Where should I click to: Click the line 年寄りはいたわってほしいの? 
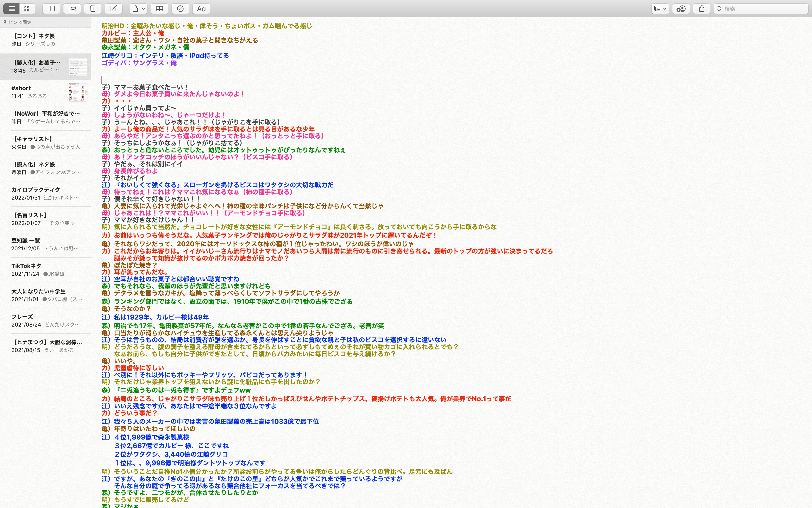coord(148,429)
